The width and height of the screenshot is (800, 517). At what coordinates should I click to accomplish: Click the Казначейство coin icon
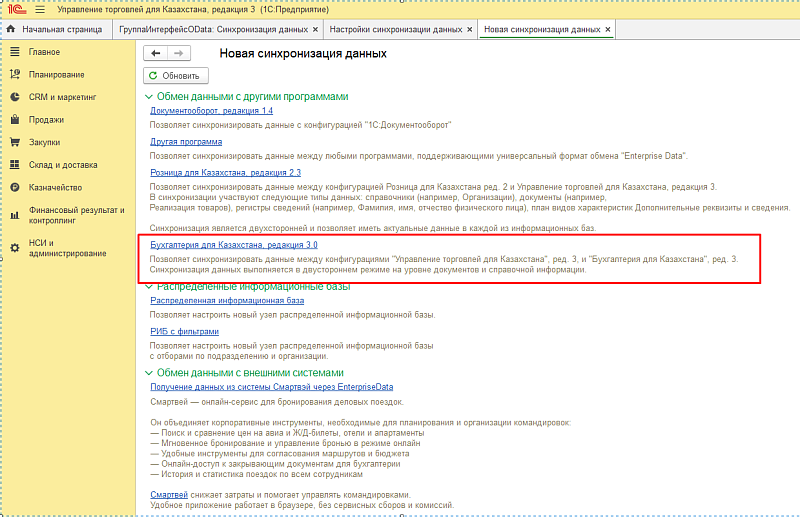coord(15,188)
